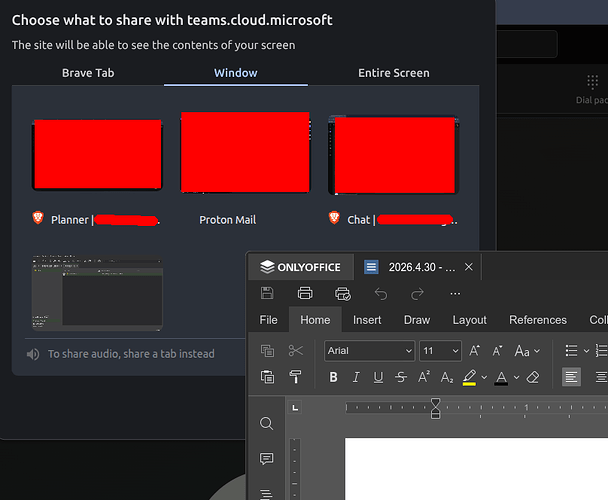The width and height of the screenshot is (608, 500).
Task: Click the Save icon in ONLYOFFICE
Action: 267,293
